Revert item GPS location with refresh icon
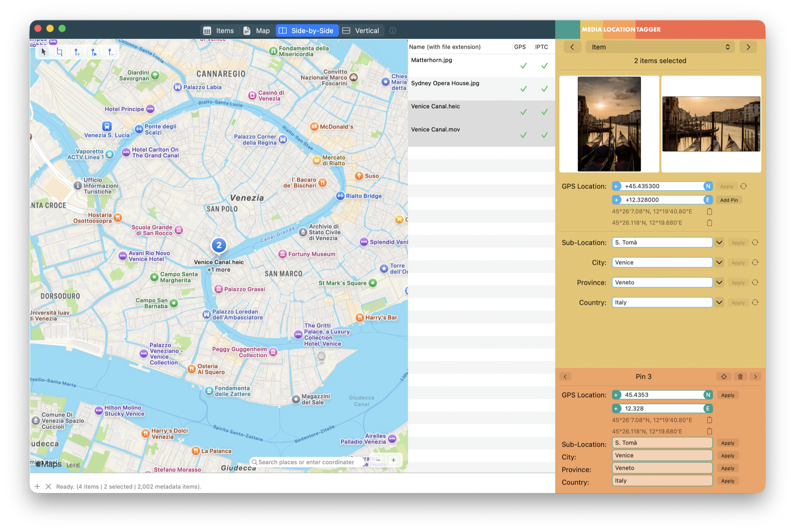The image size is (795, 532). point(744,186)
